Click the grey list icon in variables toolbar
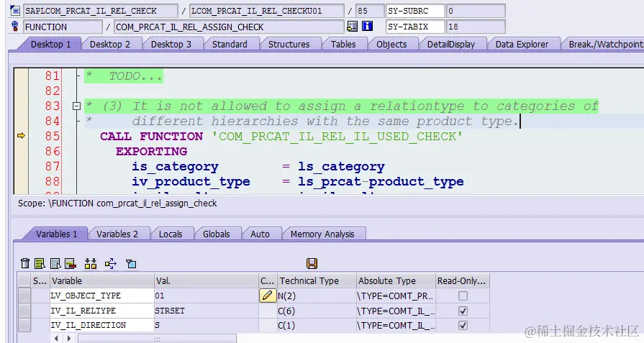644x343 pixels. (55, 263)
